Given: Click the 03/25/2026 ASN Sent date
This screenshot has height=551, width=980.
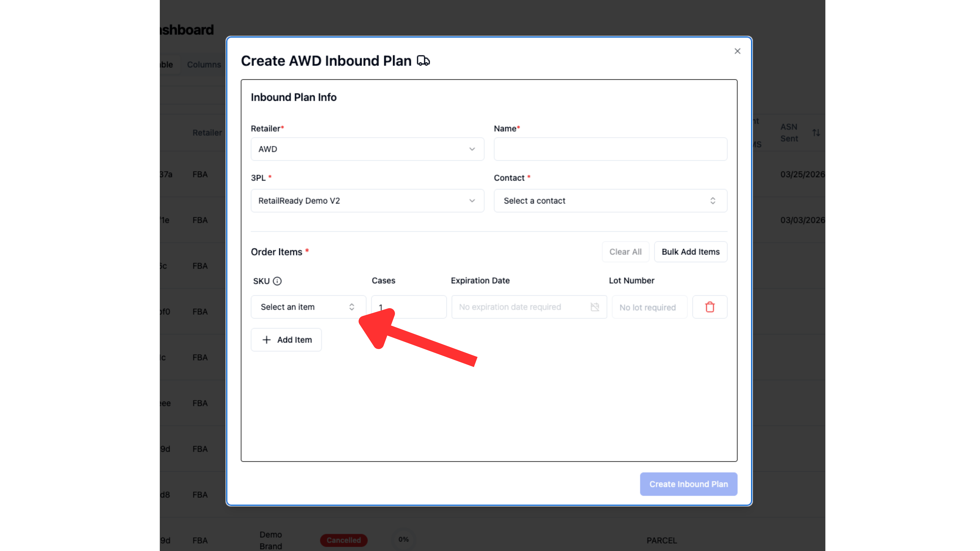Looking at the screenshot, I should [802, 174].
